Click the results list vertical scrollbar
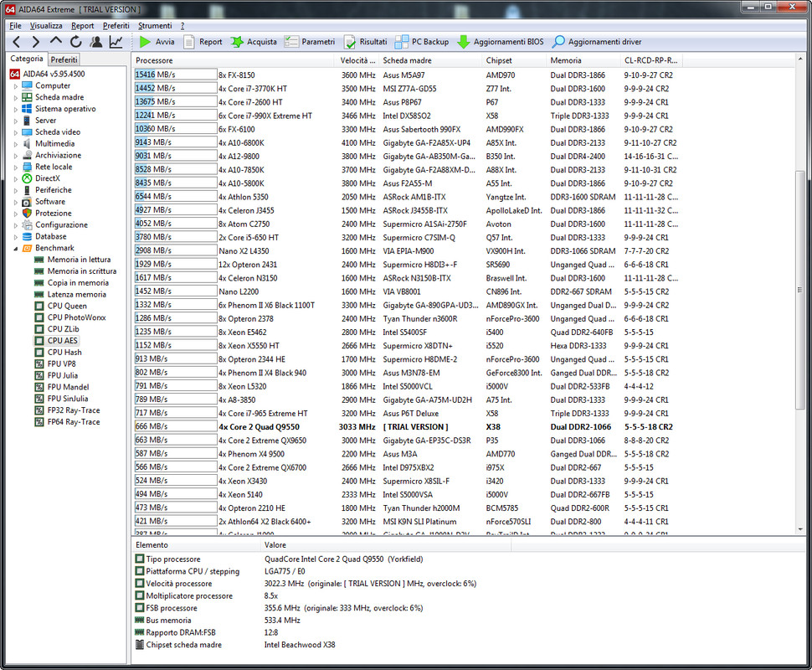The image size is (812, 670). coord(800,290)
